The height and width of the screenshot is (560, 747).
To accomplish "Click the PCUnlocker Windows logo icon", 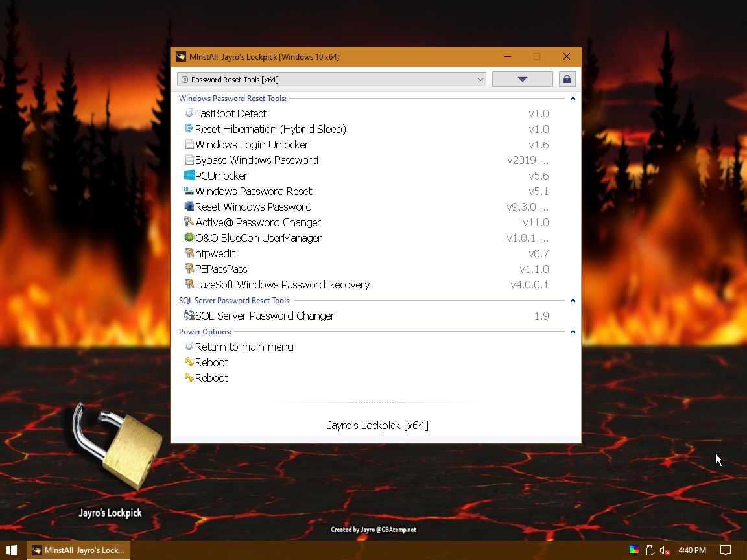I will click(x=189, y=175).
